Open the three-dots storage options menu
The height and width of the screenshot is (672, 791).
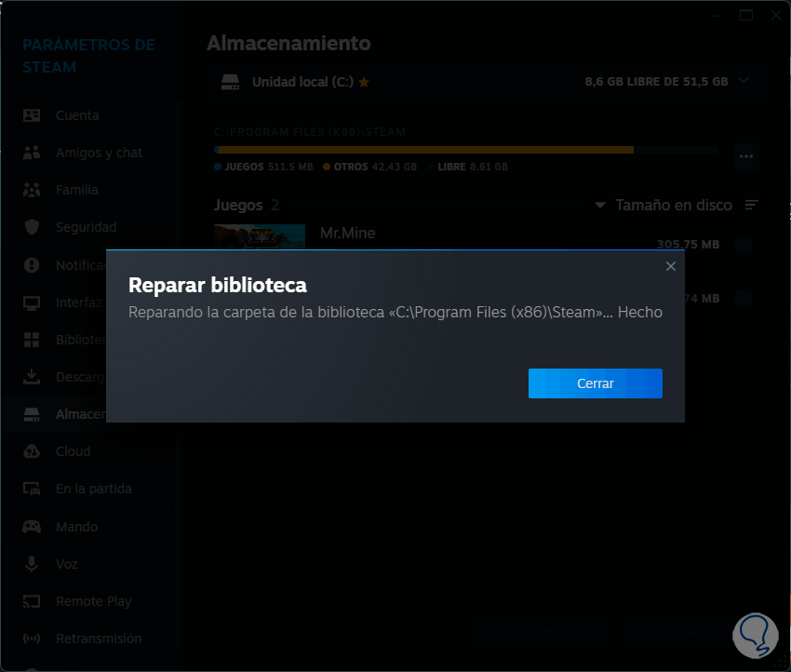coord(746,156)
